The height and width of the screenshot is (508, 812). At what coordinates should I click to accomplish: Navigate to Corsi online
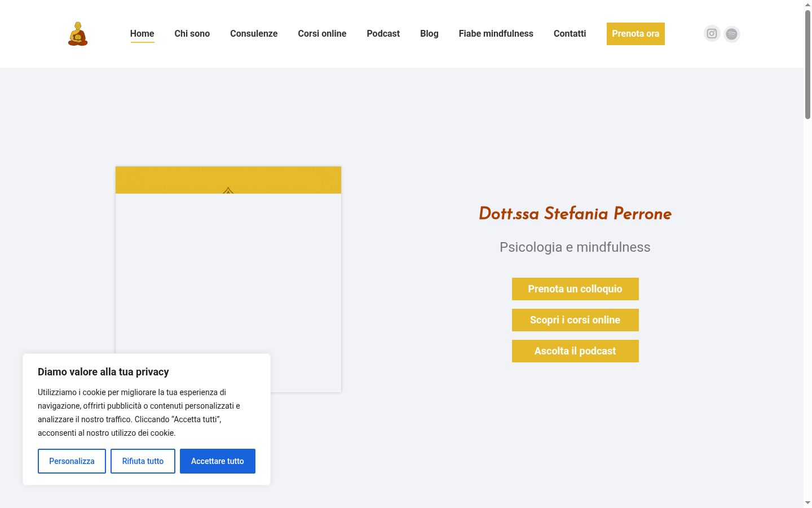(322, 34)
